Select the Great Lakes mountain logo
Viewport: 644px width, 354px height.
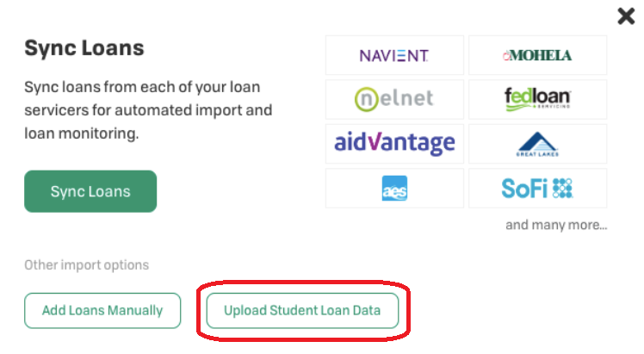tap(537, 144)
